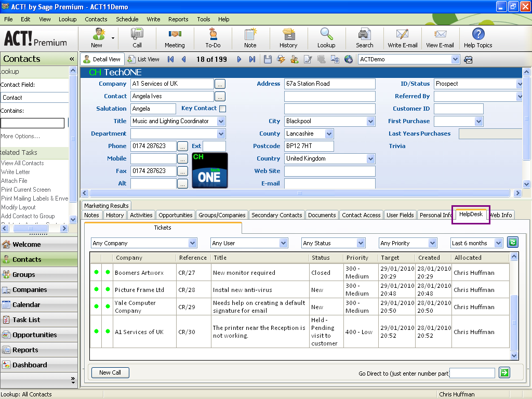Open the Any Status filter dropdown

(361, 243)
